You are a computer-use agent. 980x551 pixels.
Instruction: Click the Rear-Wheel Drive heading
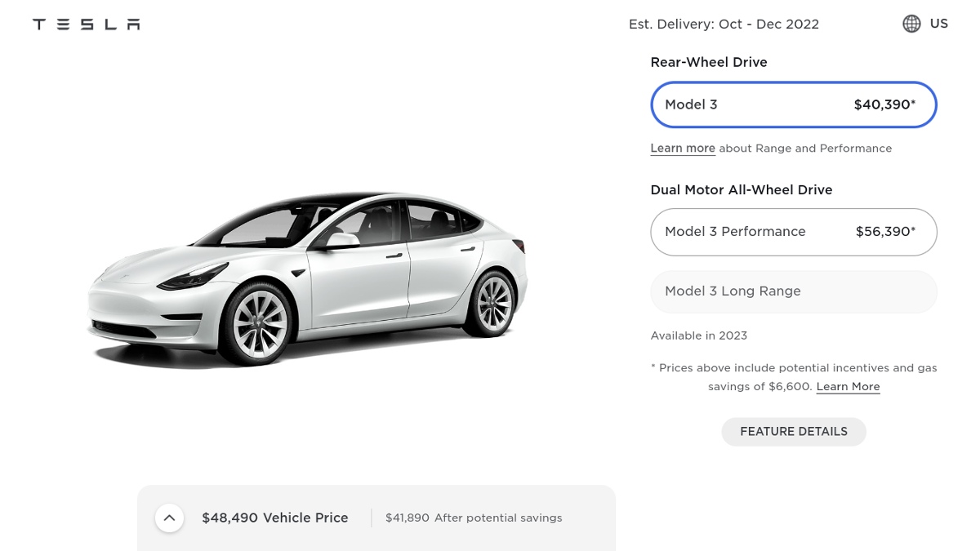tap(709, 62)
